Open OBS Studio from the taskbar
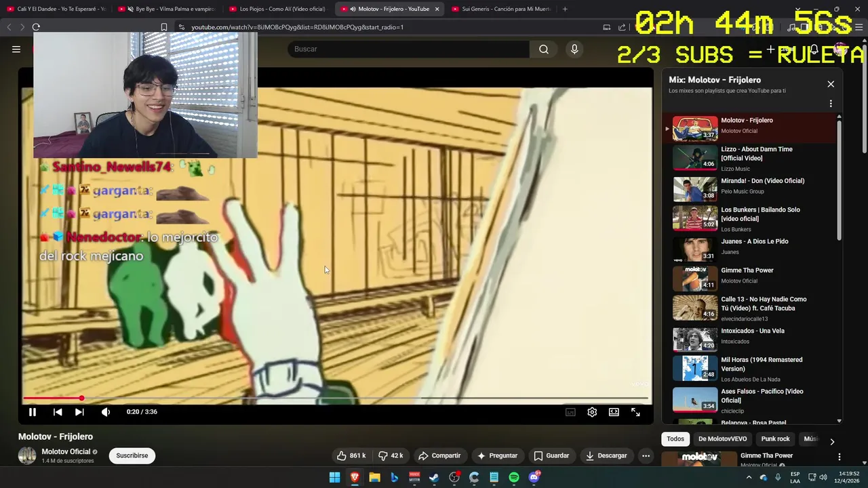The image size is (868, 488). pos(454,478)
